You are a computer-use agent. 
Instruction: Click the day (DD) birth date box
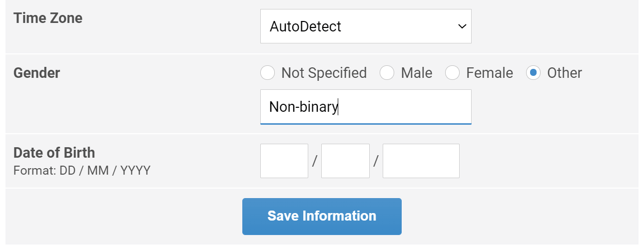click(x=284, y=161)
